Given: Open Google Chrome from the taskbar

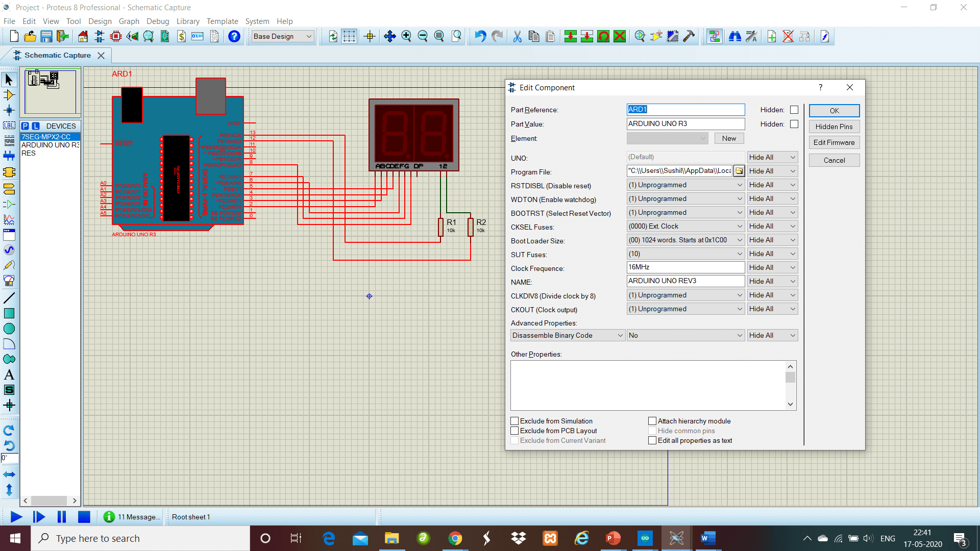Looking at the screenshot, I should 455,538.
